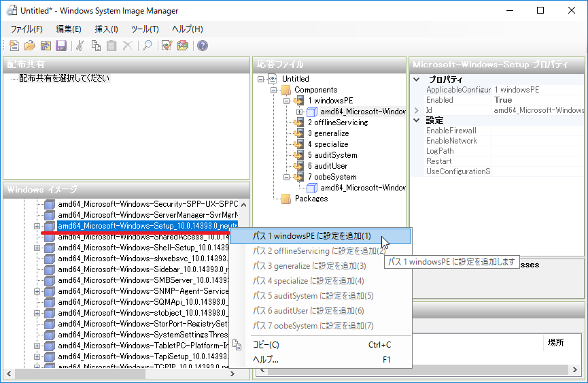Expand the SNMP-Agent-Service component
This screenshot has height=383, width=588.
click(x=37, y=291)
